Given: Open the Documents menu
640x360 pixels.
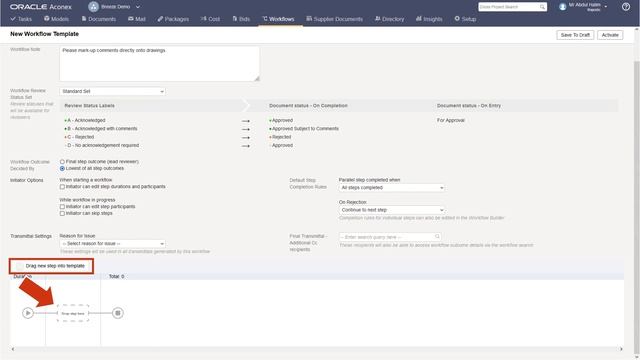Looking at the screenshot, I should click(99, 19).
